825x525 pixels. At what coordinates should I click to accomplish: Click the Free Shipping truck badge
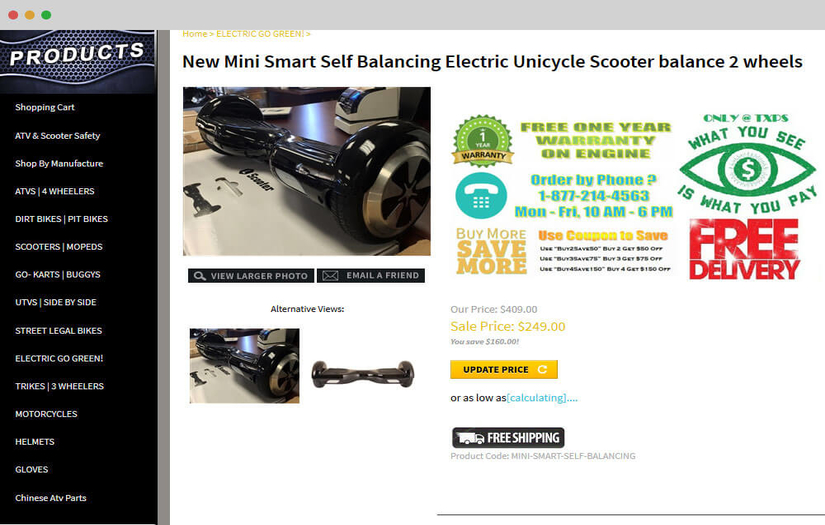coord(508,438)
